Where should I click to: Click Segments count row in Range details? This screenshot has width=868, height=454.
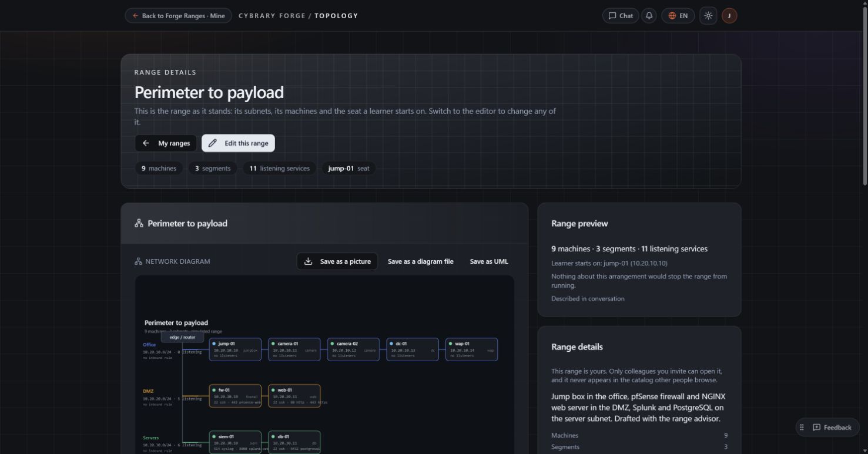pyautogui.click(x=639, y=446)
